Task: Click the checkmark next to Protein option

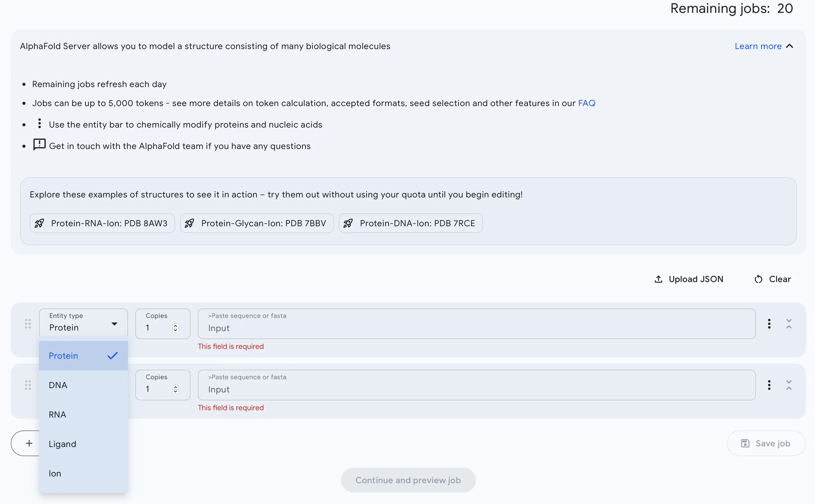Action: (113, 356)
